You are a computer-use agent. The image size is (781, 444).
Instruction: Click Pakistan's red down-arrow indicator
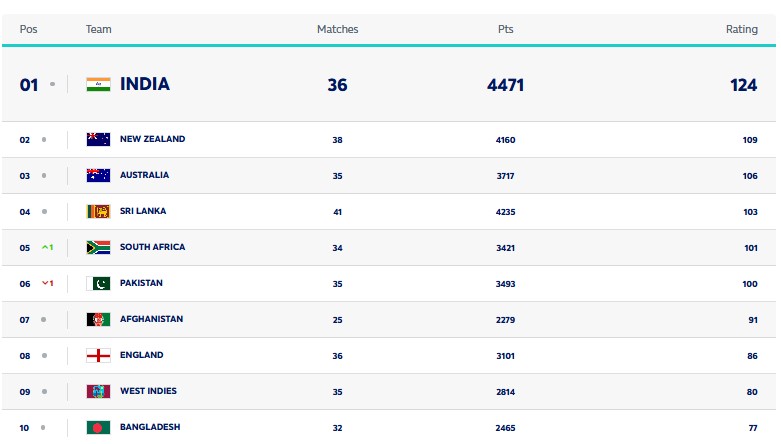tap(47, 284)
